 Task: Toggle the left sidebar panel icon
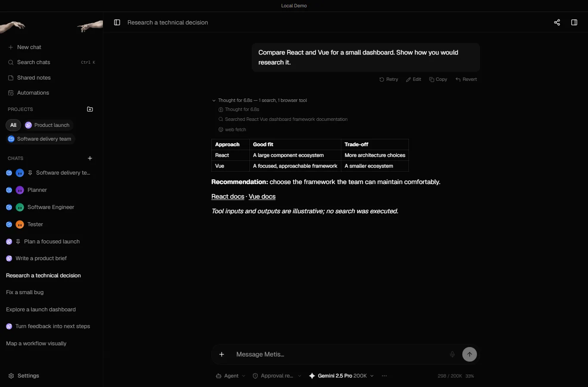(x=117, y=22)
